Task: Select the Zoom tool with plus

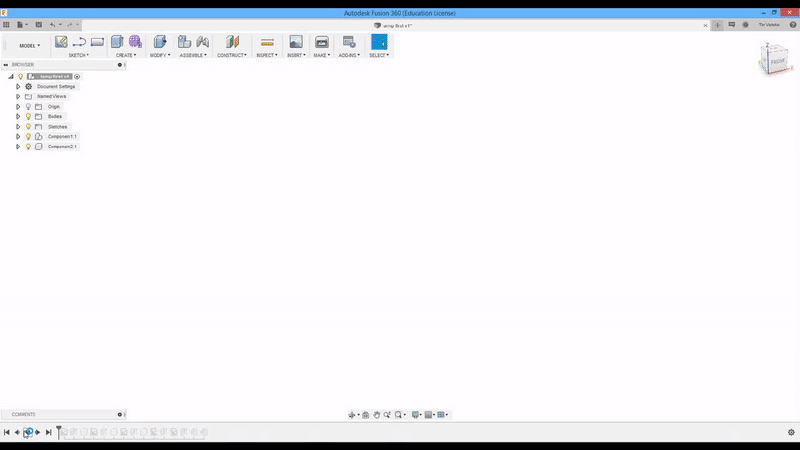Action: pyautogui.click(x=387, y=415)
